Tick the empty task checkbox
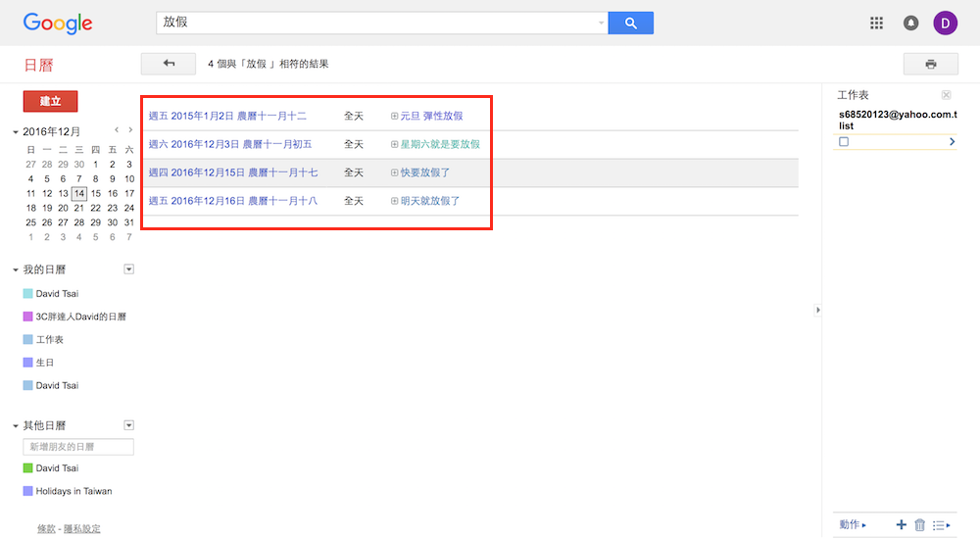The image size is (980, 538). 844,142
